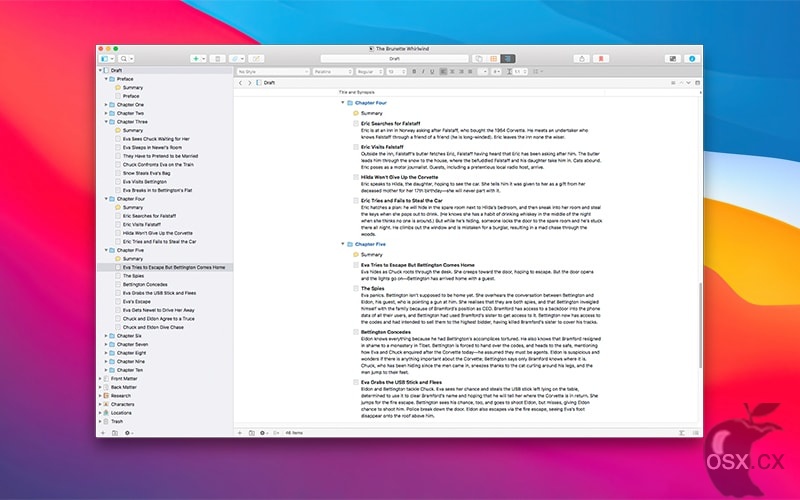The image size is (800, 500).
Task: Select the Trash item in binder
Action: click(117, 421)
